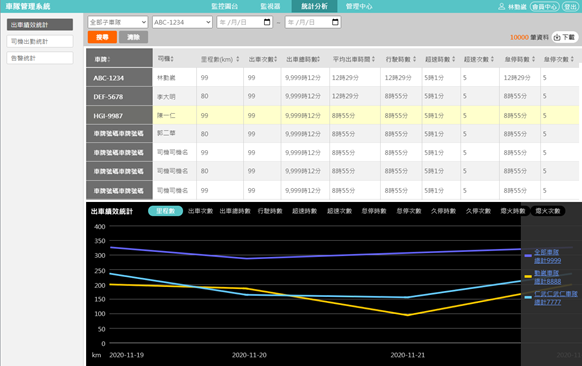Select the DEF-5678 plate row header
Viewport: 582px width, 366px height.
[x=119, y=97]
